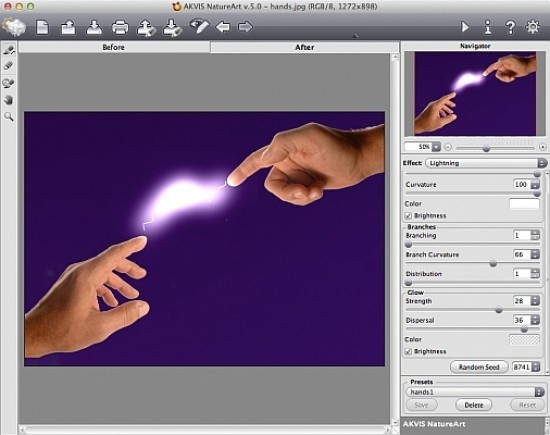Switch to the Before tab

[x=114, y=47]
